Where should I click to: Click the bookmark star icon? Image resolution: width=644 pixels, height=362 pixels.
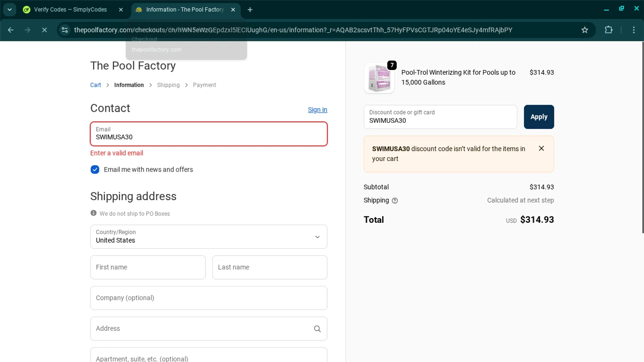[x=584, y=30]
